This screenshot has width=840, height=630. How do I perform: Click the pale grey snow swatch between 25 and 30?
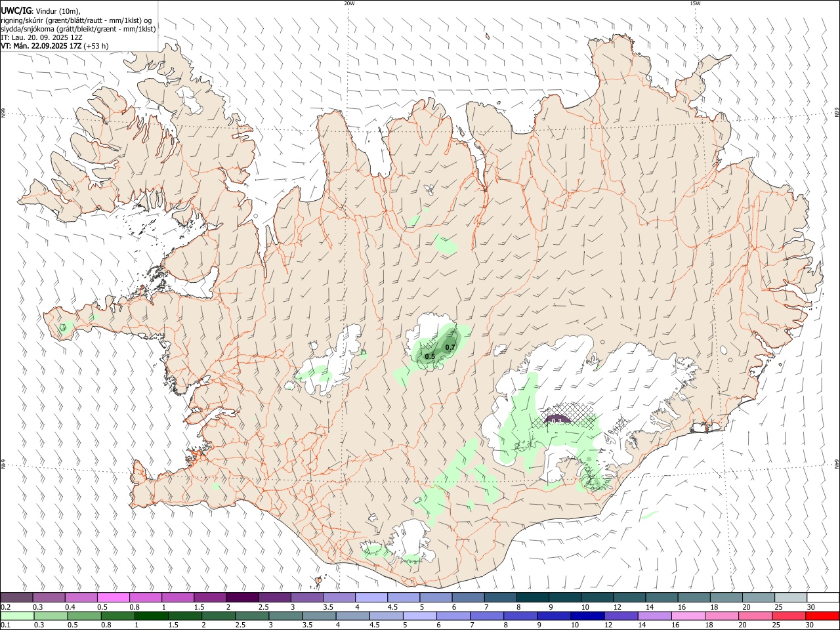pyautogui.click(x=791, y=597)
